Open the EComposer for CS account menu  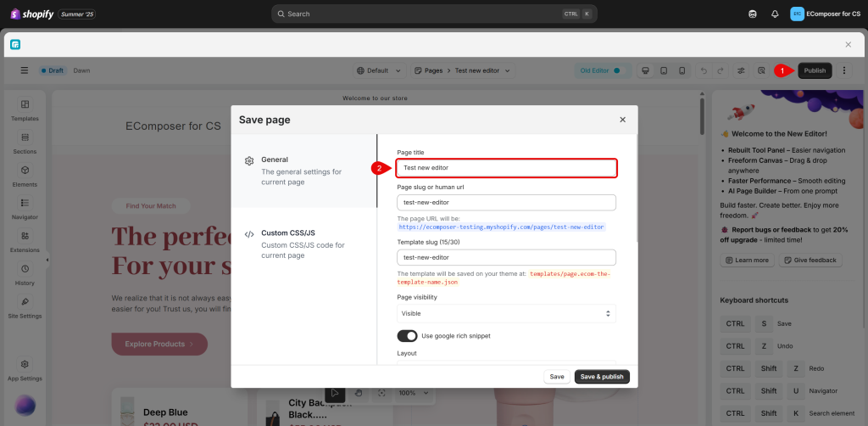tap(825, 14)
